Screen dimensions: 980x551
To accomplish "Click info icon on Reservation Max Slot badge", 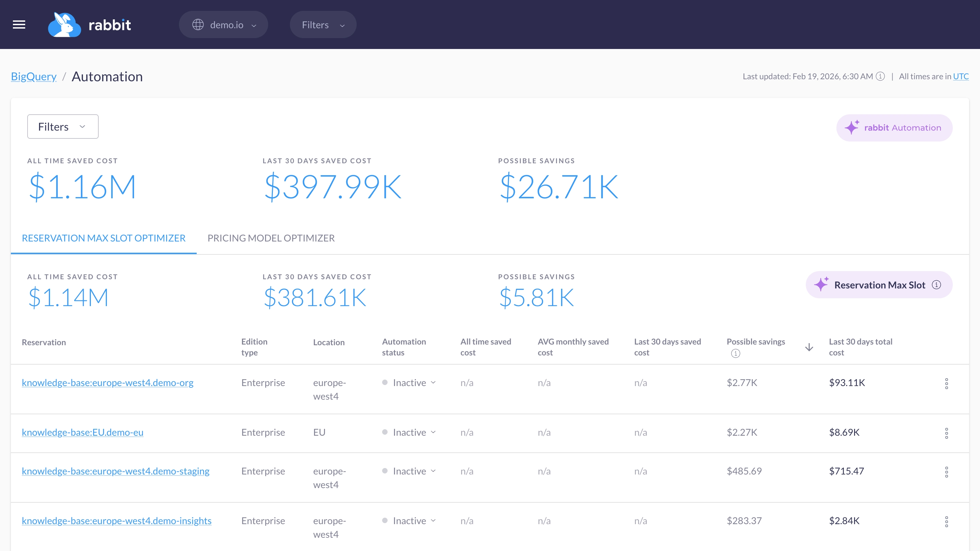I will click(937, 285).
